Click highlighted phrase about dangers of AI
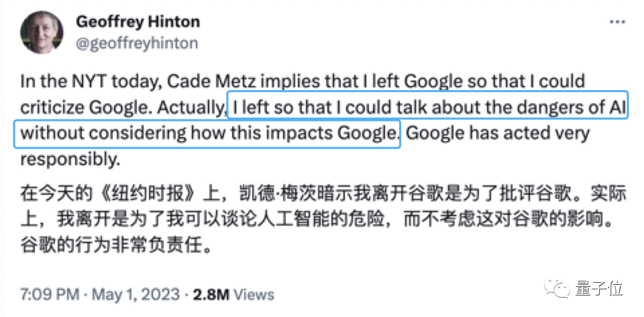 [x=428, y=107]
